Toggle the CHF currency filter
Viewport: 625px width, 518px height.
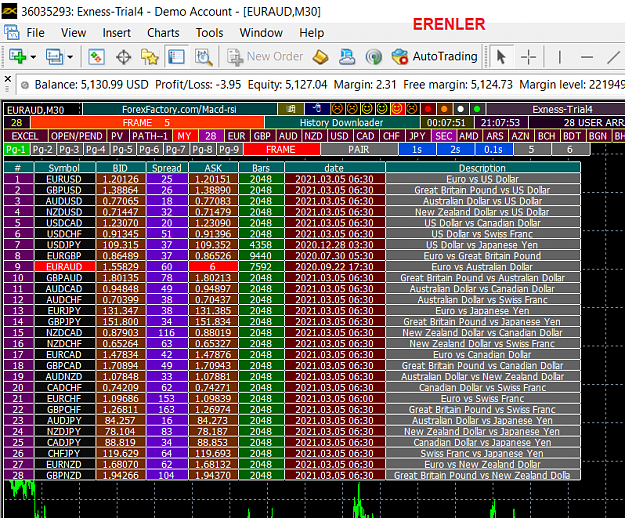tap(391, 136)
